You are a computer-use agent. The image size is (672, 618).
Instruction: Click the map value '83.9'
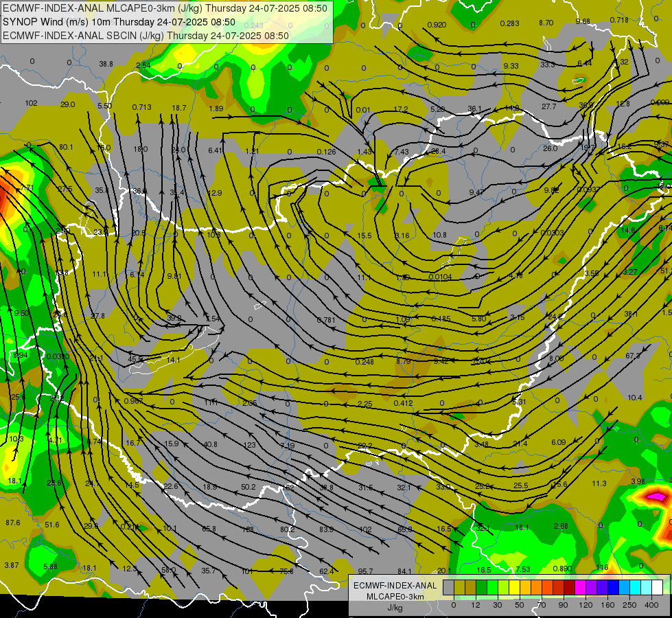[x=326, y=529]
